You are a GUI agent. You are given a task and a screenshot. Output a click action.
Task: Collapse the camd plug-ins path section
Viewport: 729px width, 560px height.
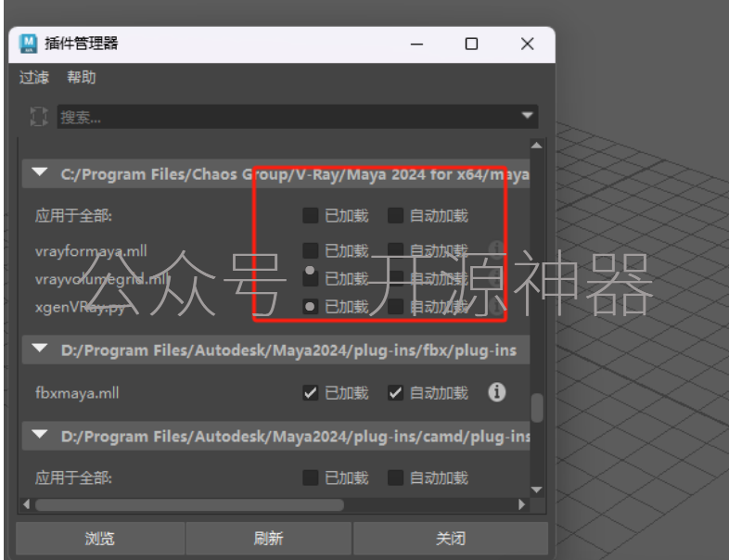coord(40,435)
